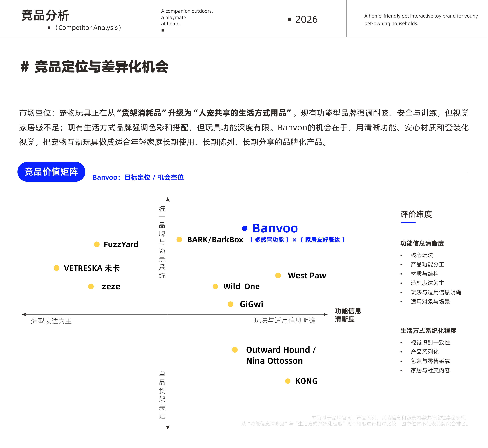Screen dimensions: 488x448
Task: Click the 竞品价值矩阵 blue pill button
Action: point(51,172)
